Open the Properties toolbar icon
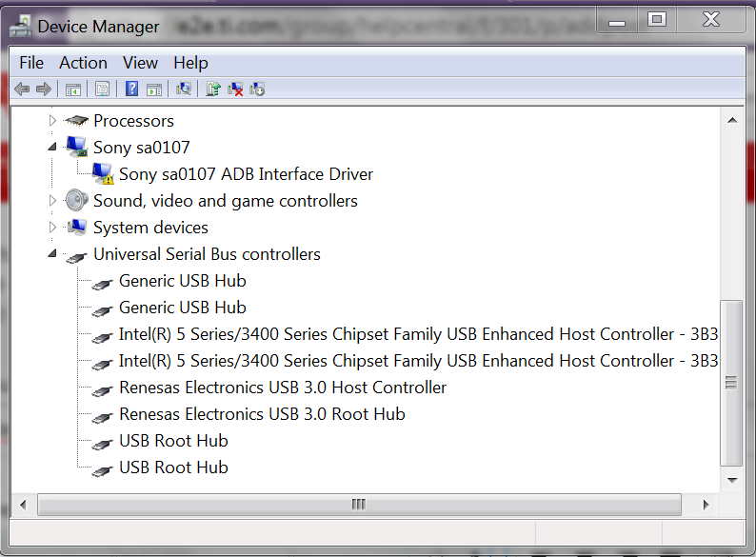 pos(102,90)
